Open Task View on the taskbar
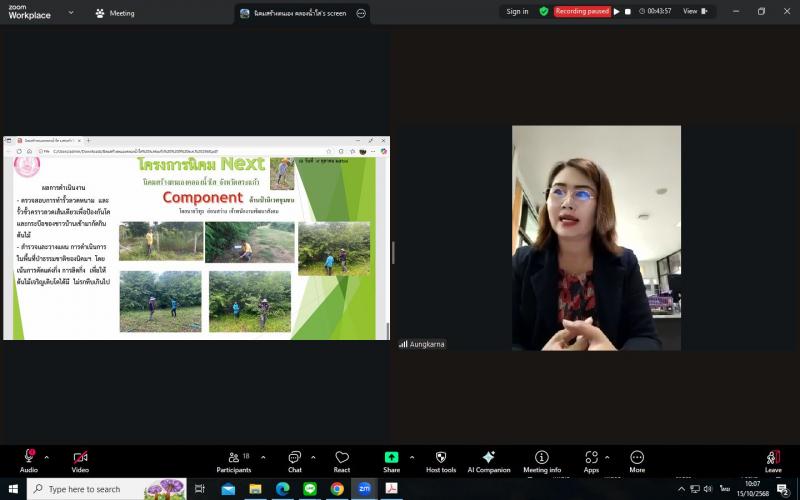 pyautogui.click(x=199, y=489)
